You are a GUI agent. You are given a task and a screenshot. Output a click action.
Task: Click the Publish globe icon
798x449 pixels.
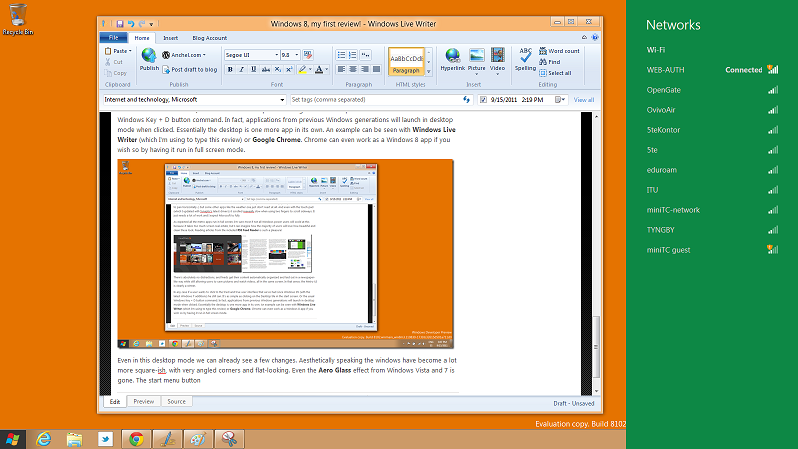(149, 56)
